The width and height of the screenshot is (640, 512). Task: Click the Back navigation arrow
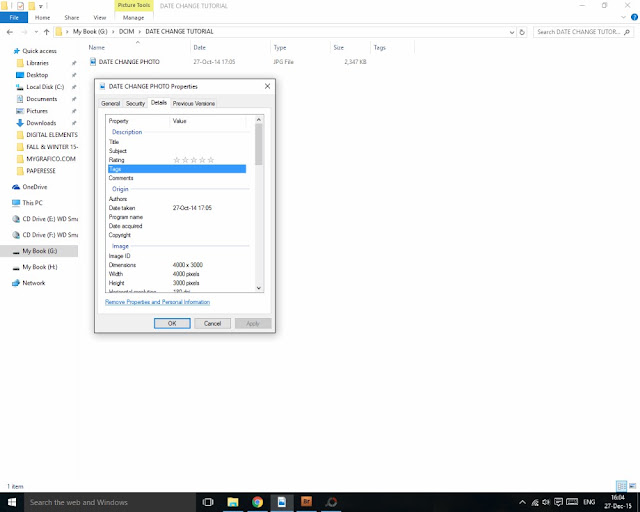coord(10,32)
